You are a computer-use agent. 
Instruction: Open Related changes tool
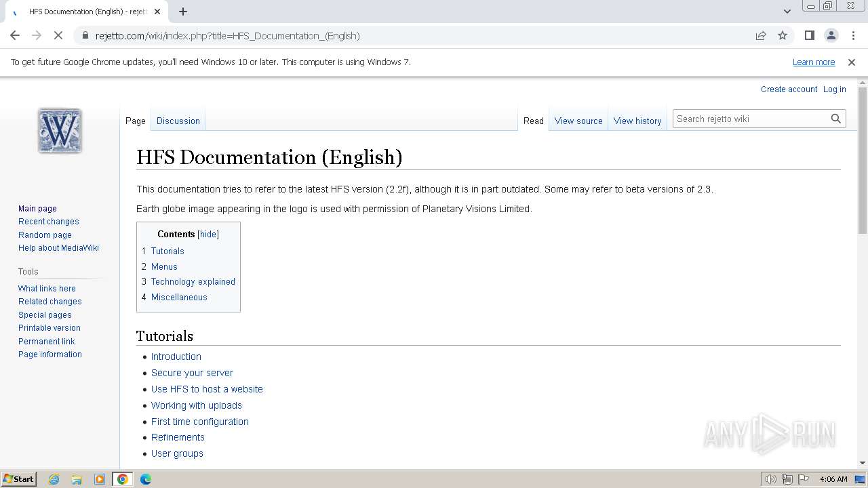click(50, 302)
